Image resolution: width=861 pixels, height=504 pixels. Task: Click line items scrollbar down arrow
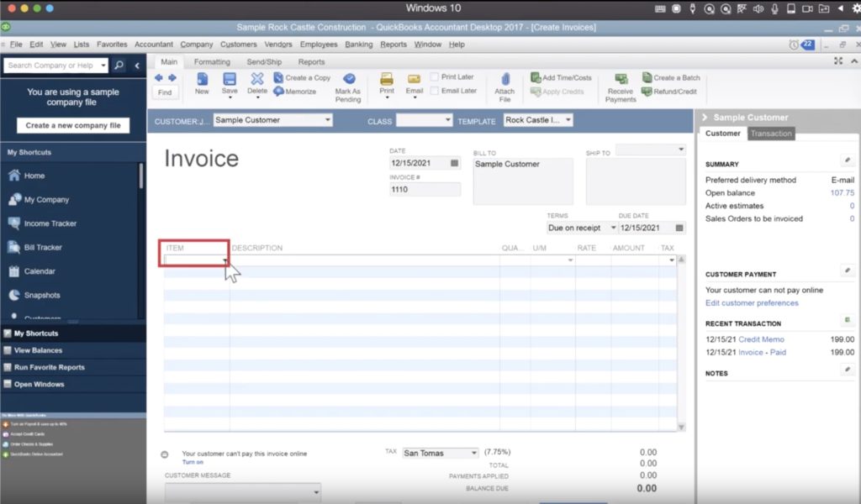pyautogui.click(x=681, y=427)
